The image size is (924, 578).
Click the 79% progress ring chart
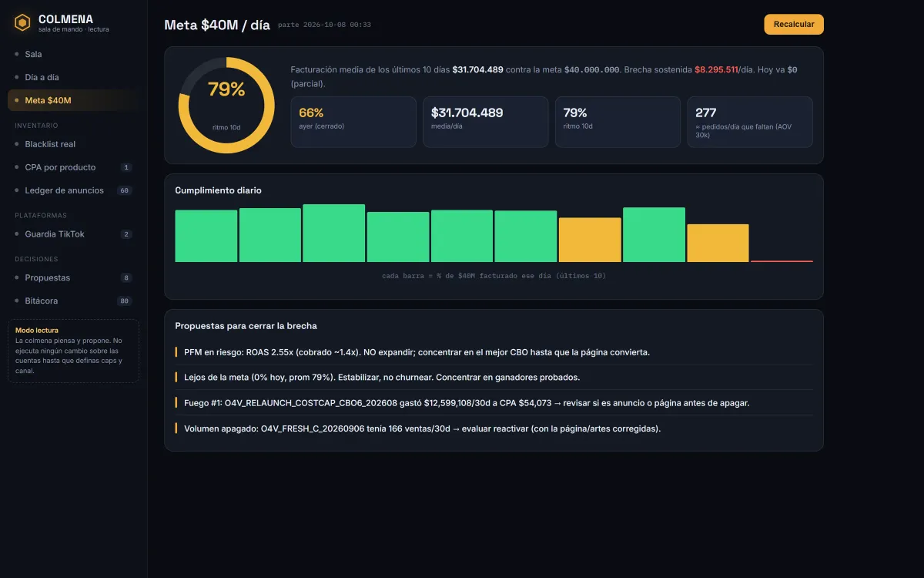[226, 105]
